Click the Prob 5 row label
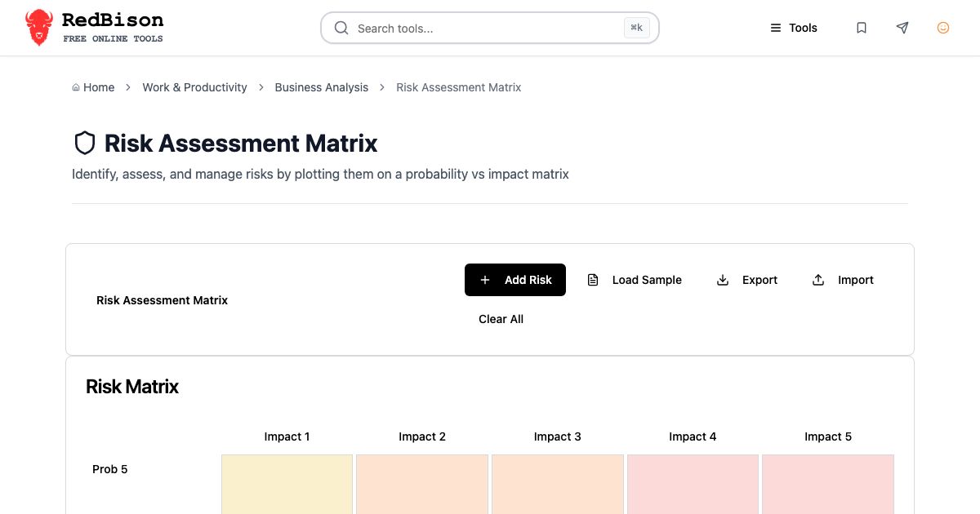Image resolution: width=980 pixels, height=514 pixels. [x=110, y=469]
